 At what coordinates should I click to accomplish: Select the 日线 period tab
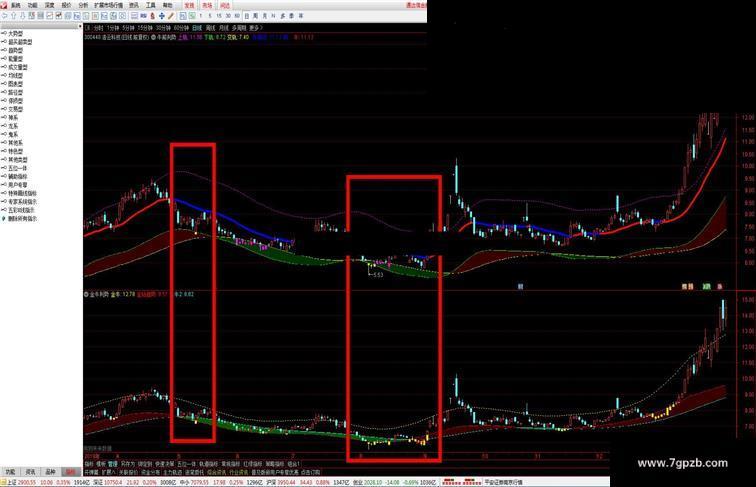click(197, 27)
